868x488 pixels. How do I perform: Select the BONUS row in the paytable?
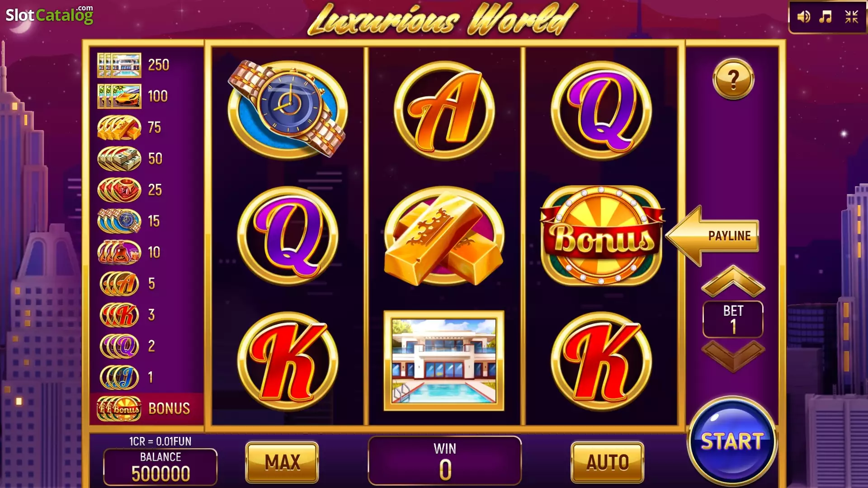coord(146,408)
